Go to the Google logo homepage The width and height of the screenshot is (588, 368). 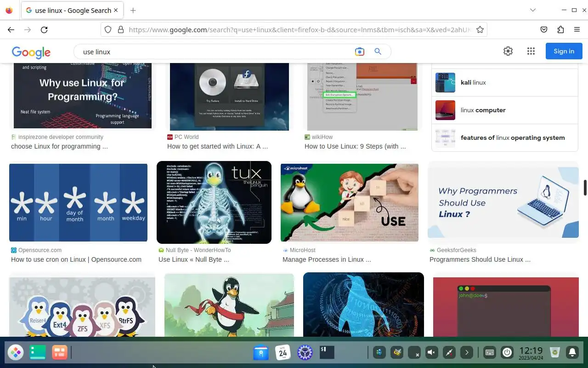(31, 52)
